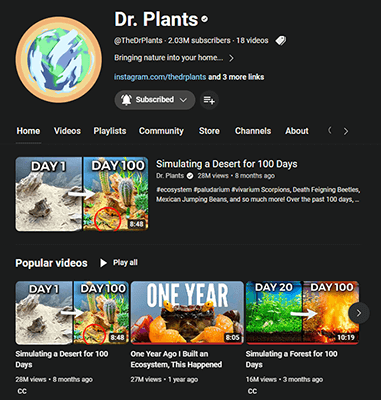Open the About tab
Image resolution: width=381 pixels, height=400 pixels.
pyautogui.click(x=297, y=131)
